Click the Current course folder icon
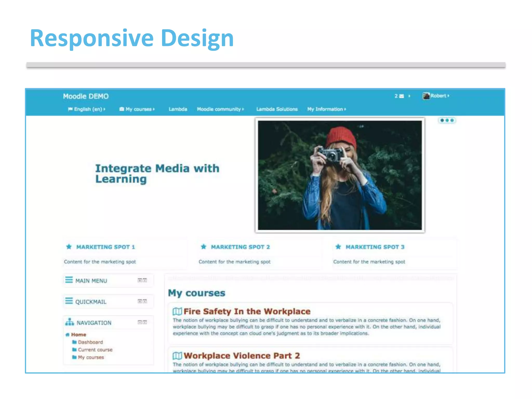This screenshot has height=399, width=532. [74, 349]
